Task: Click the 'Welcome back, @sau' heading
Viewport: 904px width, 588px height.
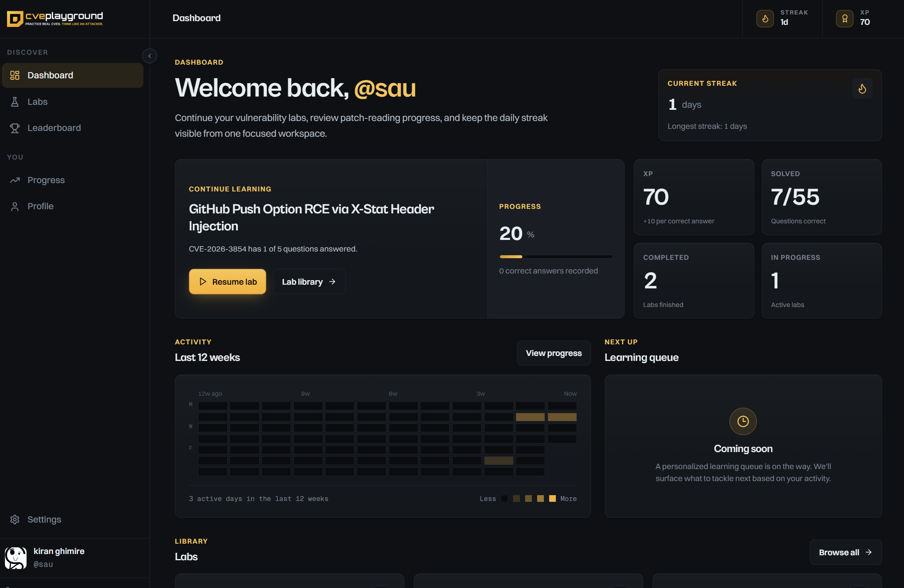Action: point(295,88)
